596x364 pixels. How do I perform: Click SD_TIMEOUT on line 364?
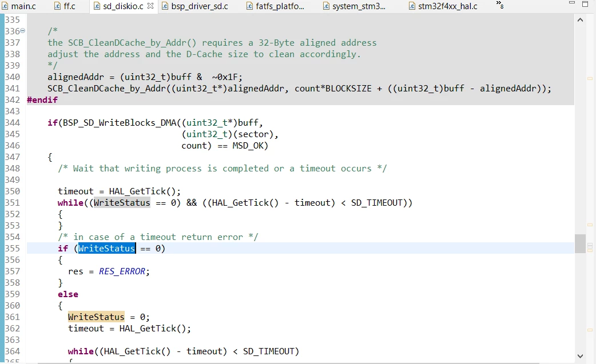point(268,351)
